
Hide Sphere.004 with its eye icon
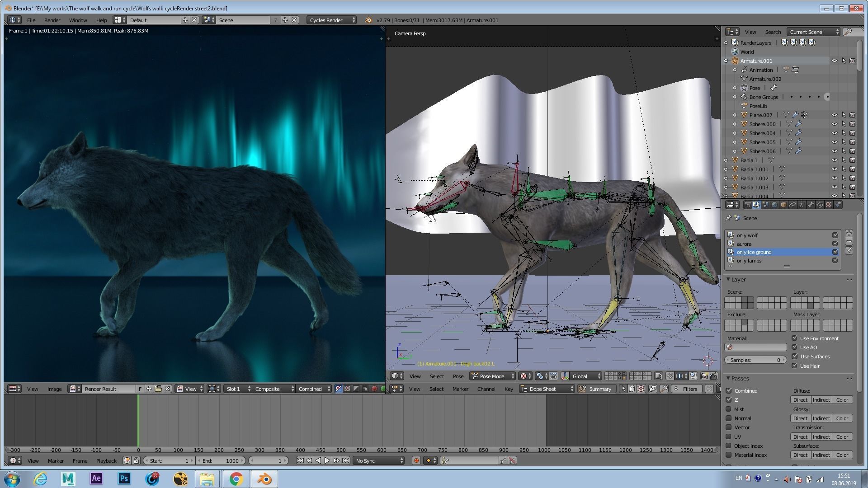coord(835,133)
